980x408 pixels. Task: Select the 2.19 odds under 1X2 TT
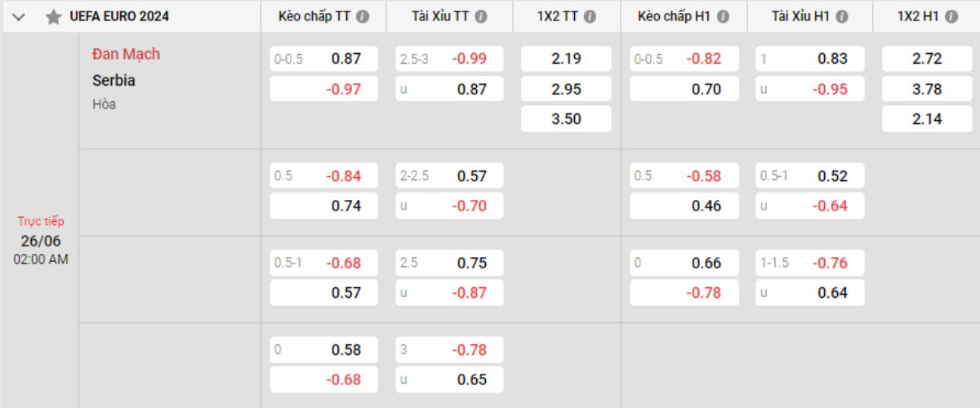[x=566, y=59]
